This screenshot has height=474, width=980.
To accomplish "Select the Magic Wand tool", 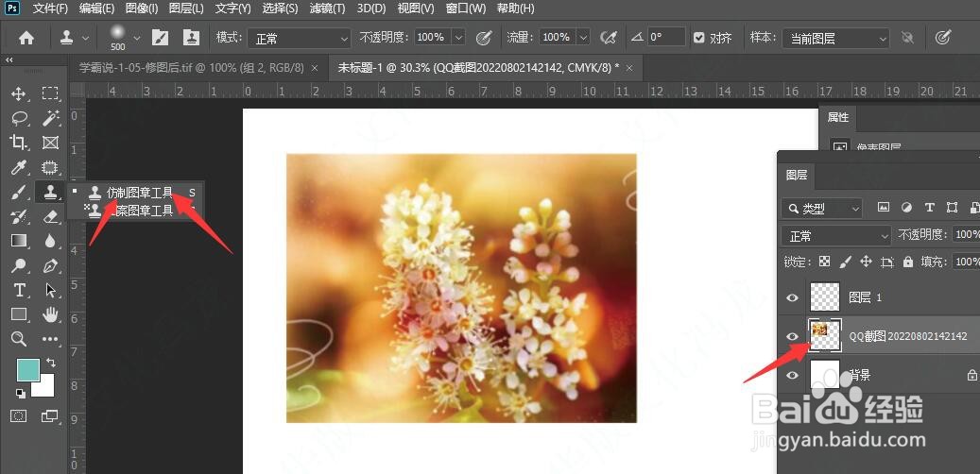I will pyautogui.click(x=50, y=118).
